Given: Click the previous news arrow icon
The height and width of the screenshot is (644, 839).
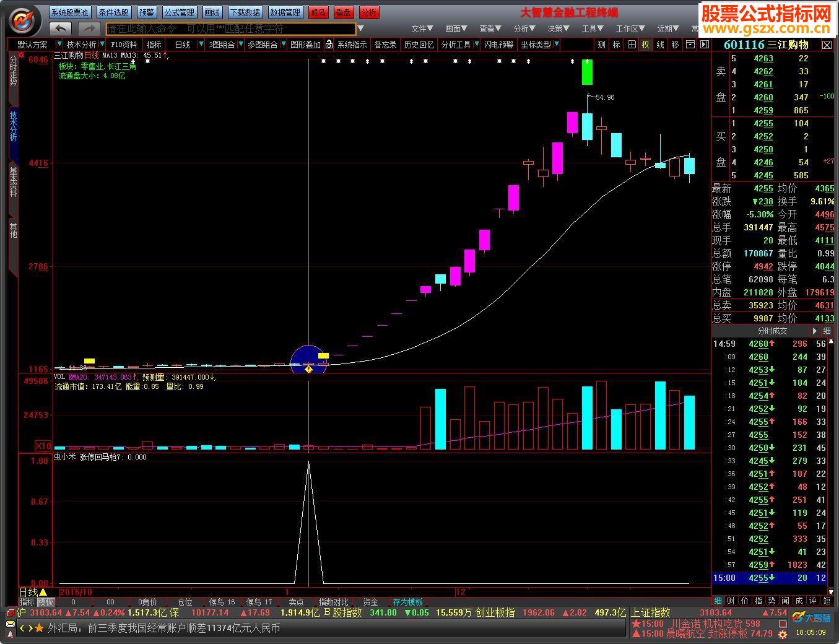Looking at the screenshot, I should [22, 628].
